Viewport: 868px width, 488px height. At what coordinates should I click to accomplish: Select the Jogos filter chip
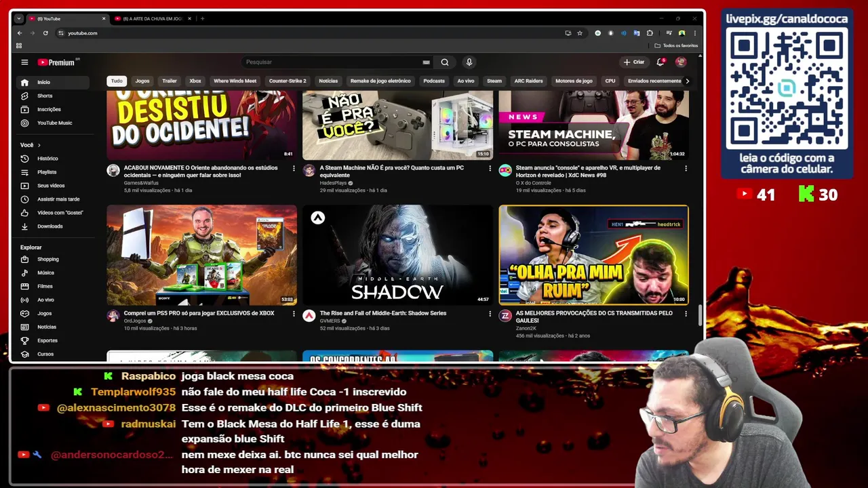142,81
